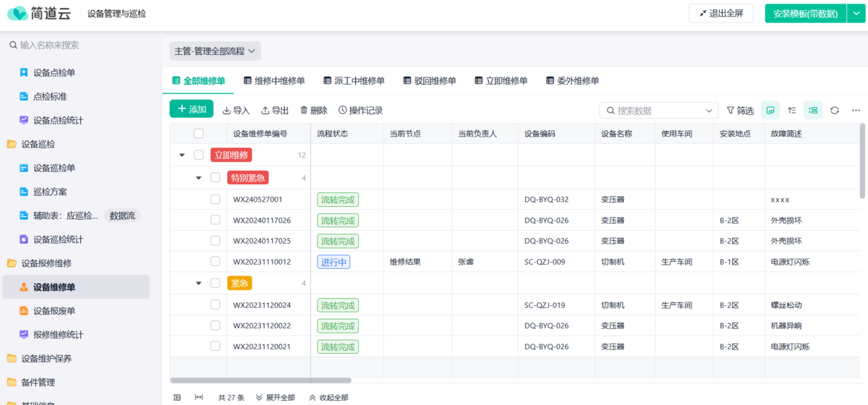Switch to 驳回维修单 tab
Image resolution: width=868 pixels, height=405 pixels.
point(429,81)
